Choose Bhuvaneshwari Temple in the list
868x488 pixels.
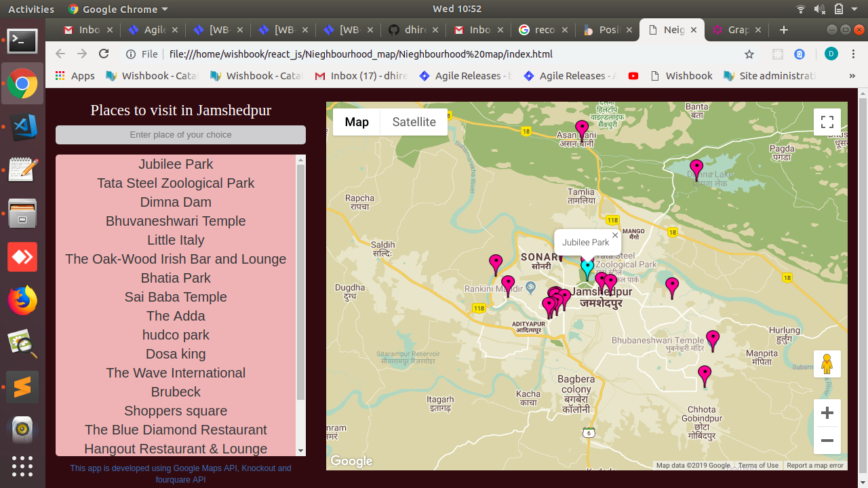point(176,221)
